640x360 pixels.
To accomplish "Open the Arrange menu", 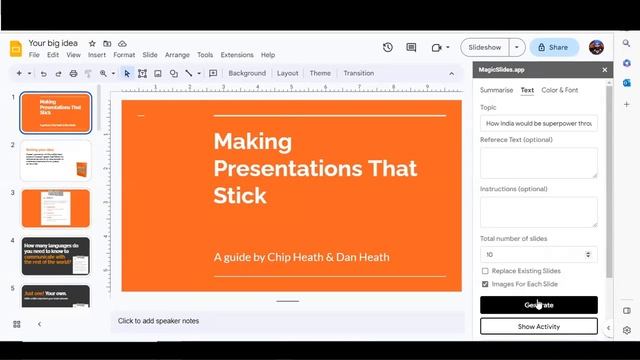I will click(x=177, y=55).
